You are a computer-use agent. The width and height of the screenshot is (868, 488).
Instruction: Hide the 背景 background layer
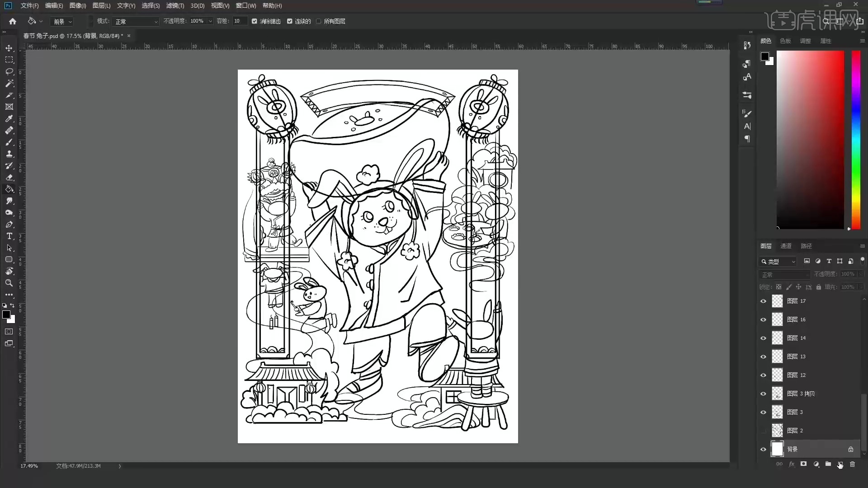pos(763,449)
